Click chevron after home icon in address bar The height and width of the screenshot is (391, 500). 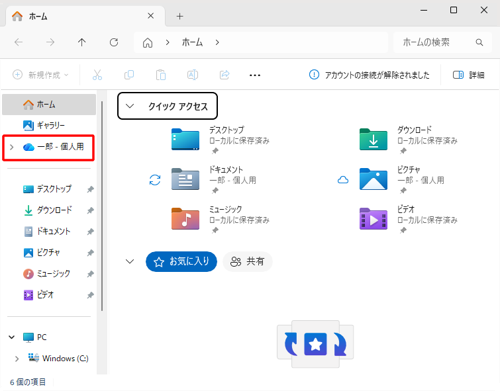(x=167, y=42)
